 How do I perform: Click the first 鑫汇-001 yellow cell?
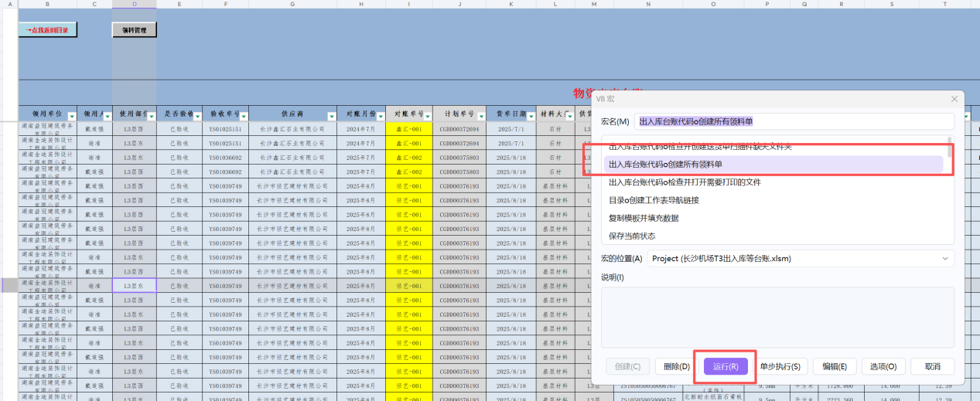click(x=409, y=129)
